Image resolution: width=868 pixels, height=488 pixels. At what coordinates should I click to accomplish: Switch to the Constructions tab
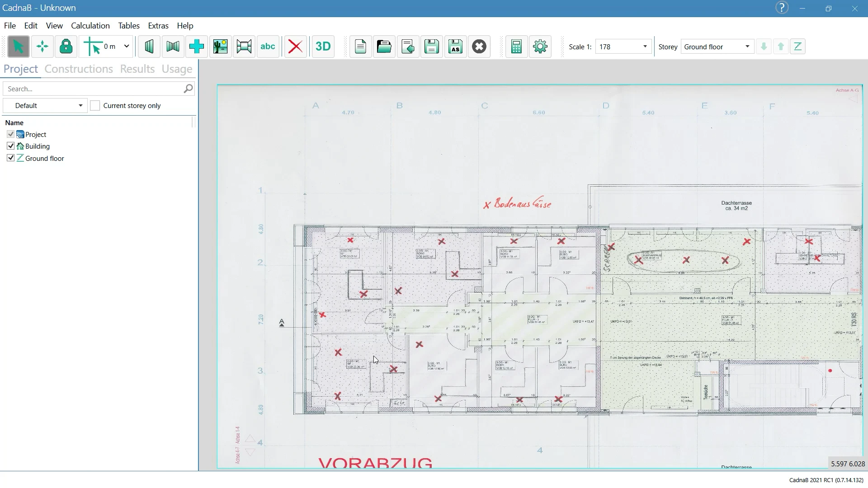click(x=79, y=69)
